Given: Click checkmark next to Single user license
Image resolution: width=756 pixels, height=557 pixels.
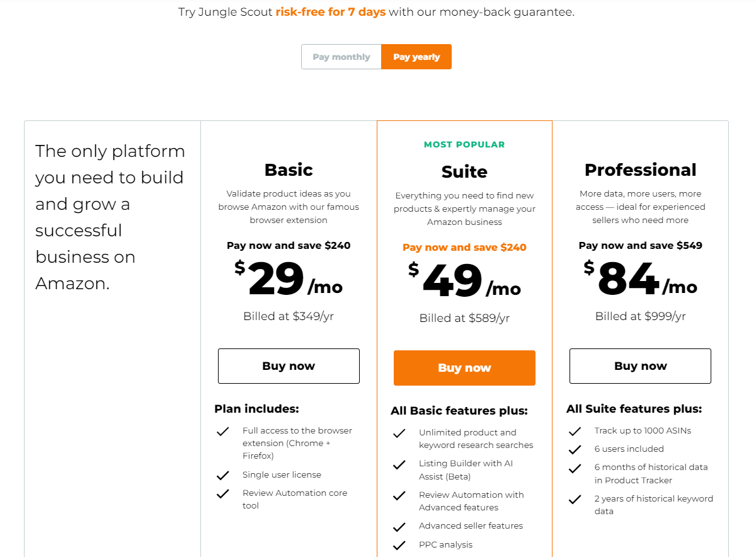Looking at the screenshot, I should 222,475.
